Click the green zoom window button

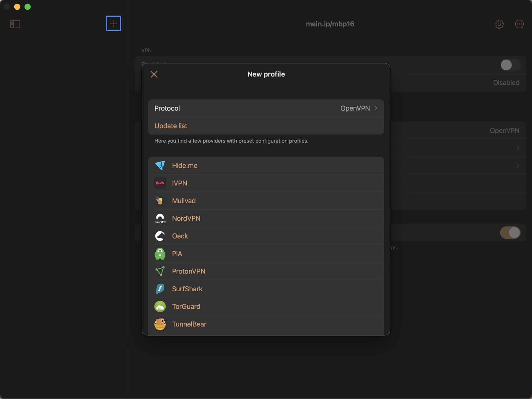28,7
